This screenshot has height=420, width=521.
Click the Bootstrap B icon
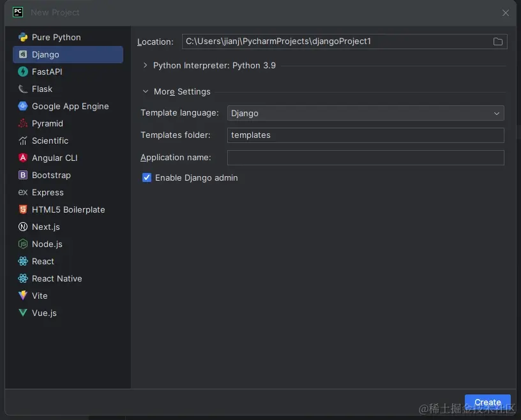click(x=23, y=175)
